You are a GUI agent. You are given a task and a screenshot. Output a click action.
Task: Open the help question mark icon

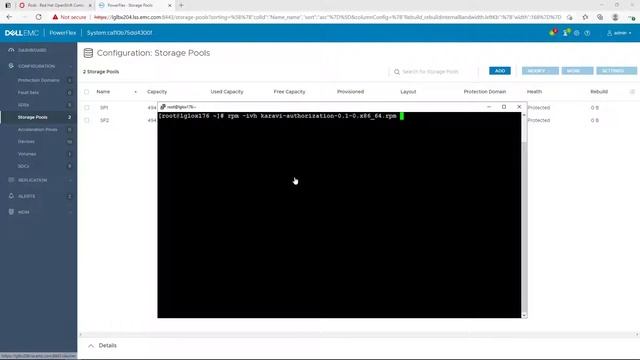587,33
